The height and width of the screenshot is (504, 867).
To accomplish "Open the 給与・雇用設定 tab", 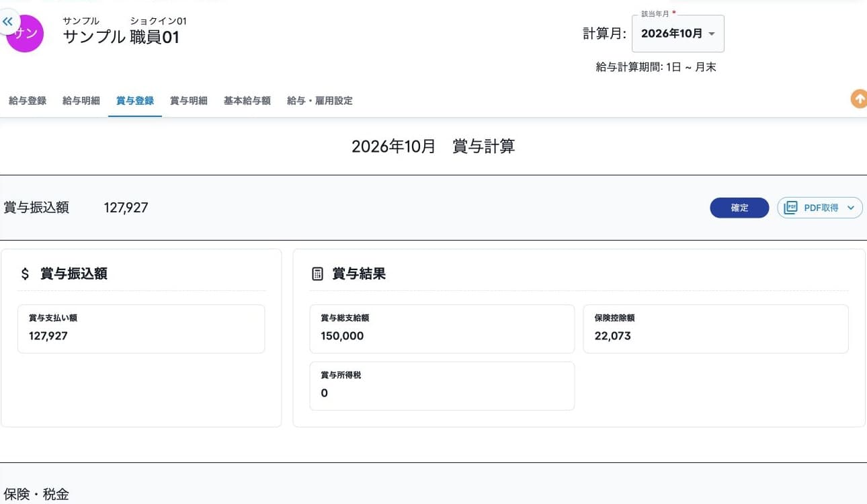I will tap(320, 101).
